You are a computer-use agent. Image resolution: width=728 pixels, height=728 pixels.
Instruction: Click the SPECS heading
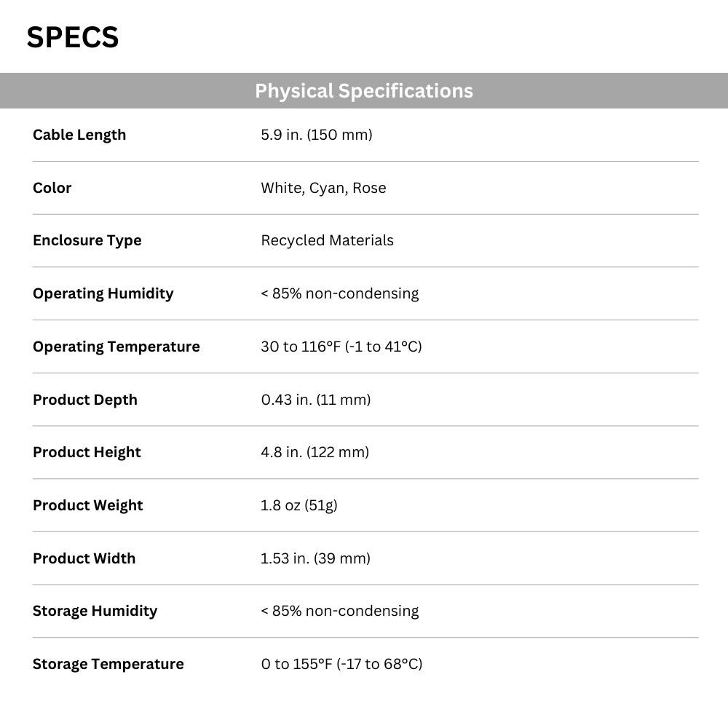pos(72,37)
